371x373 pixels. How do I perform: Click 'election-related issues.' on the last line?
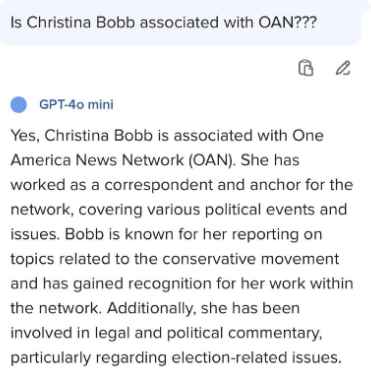click(256, 358)
